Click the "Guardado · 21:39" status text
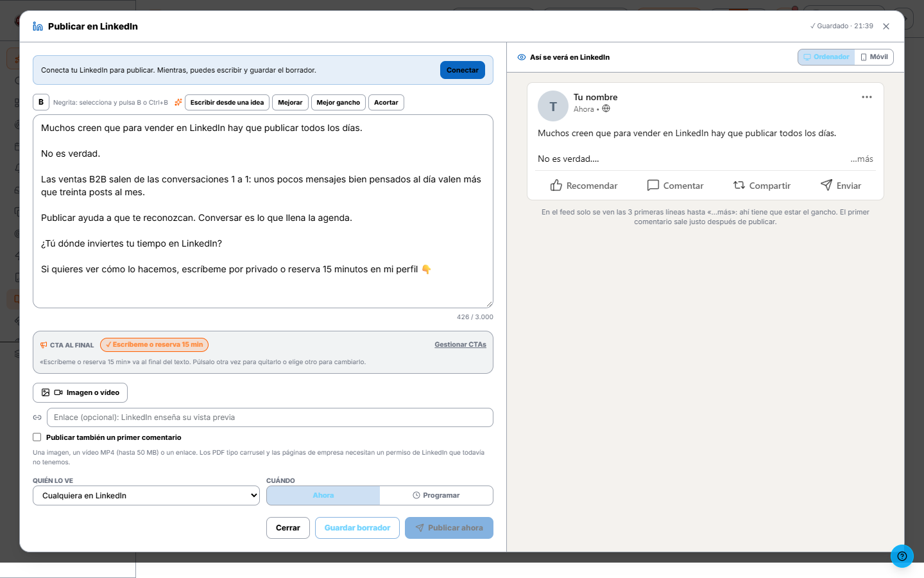The image size is (924, 578). click(x=842, y=26)
